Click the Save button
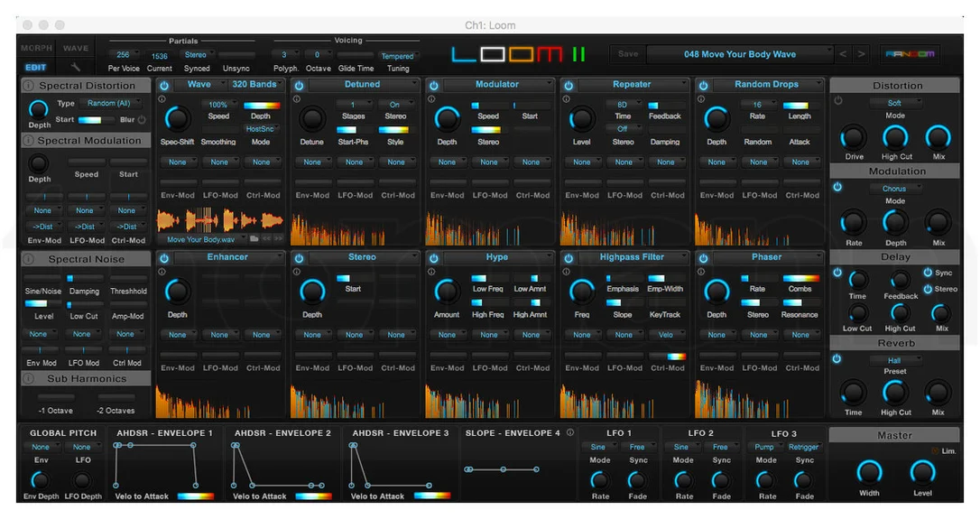Image resolution: width=980 pixels, height=519 pixels. 628,54
